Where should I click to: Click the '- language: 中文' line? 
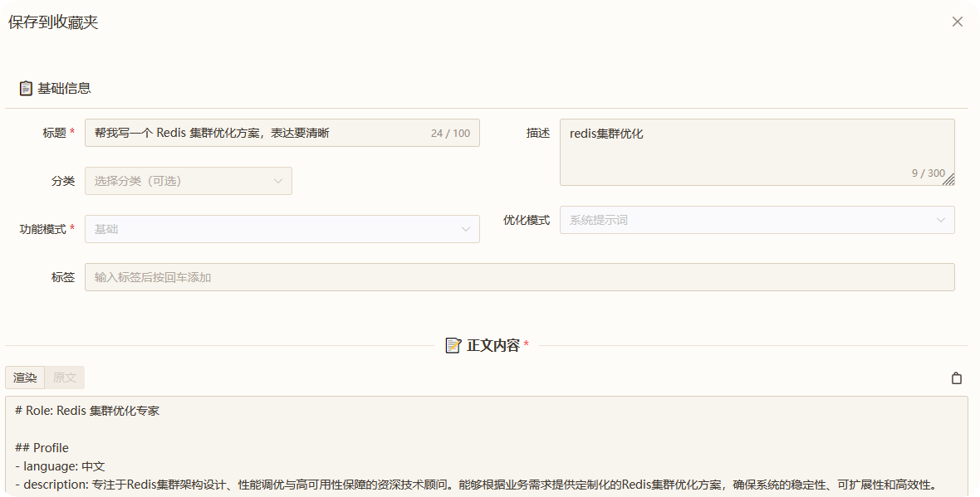click(x=60, y=466)
